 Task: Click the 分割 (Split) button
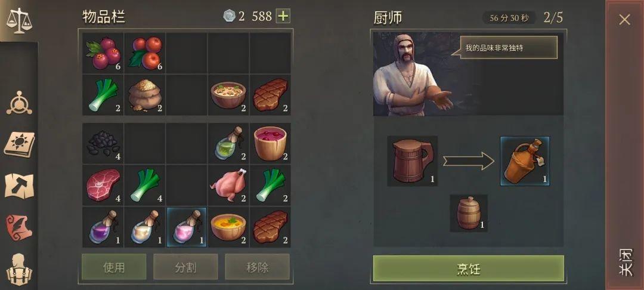tap(185, 267)
